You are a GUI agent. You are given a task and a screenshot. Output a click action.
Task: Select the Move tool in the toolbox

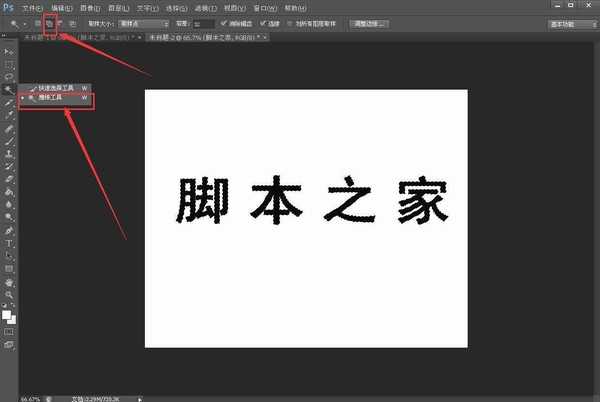(9, 50)
